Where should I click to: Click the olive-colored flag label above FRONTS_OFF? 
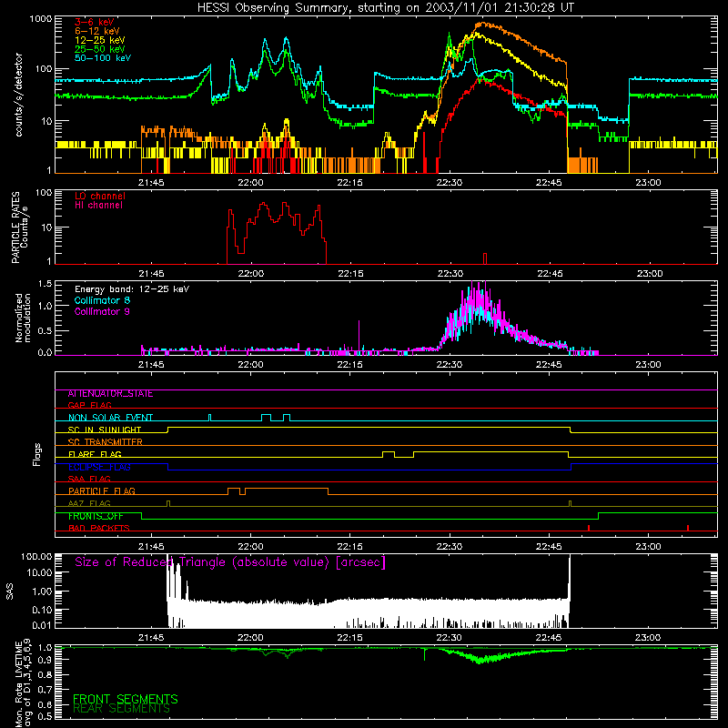click(x=89, y=503)
